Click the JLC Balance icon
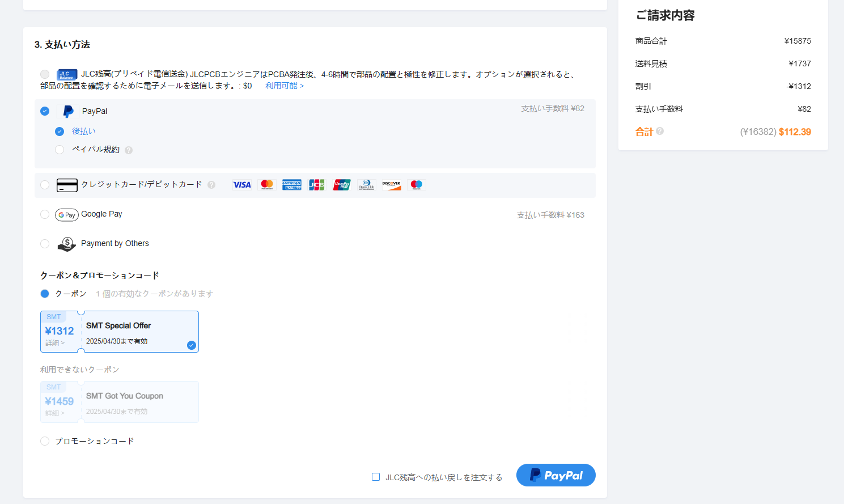The image size is (844, 504). point(67,74)
